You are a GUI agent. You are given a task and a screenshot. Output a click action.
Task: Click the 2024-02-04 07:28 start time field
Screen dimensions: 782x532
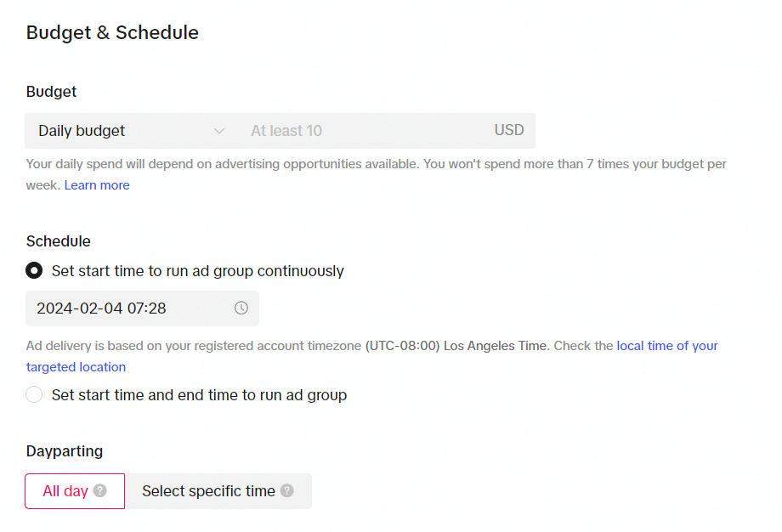(142, 308)
